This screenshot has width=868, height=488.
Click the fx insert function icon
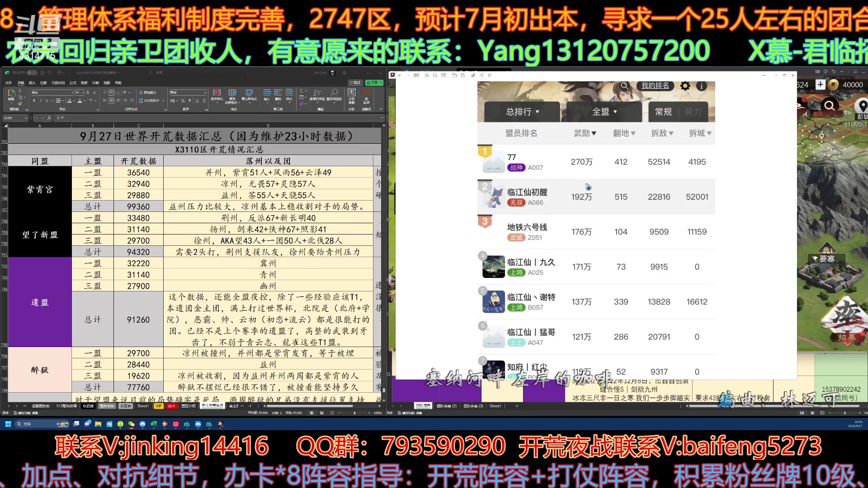click(49, 118)
